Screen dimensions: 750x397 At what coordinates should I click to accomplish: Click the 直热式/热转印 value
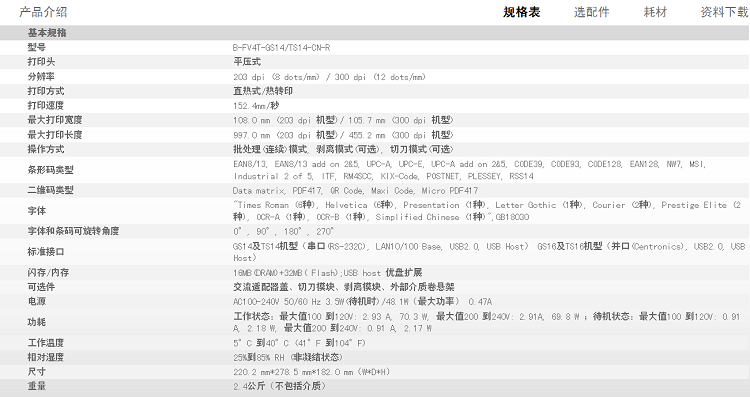click(263, 91)
